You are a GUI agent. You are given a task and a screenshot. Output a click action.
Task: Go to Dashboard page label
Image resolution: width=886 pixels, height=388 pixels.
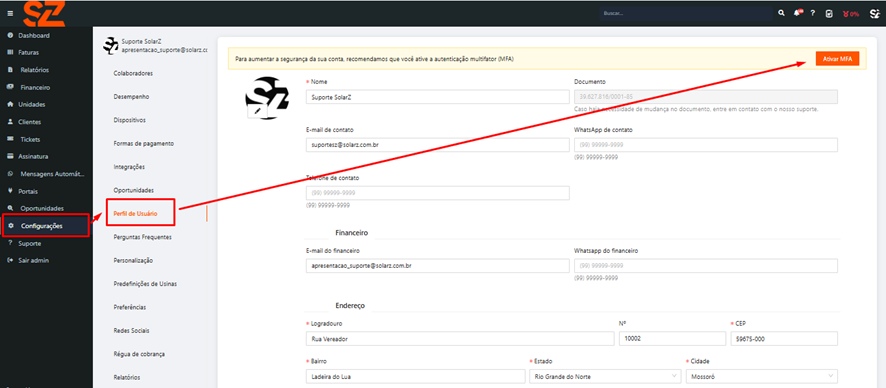click(x=34, y=36)
